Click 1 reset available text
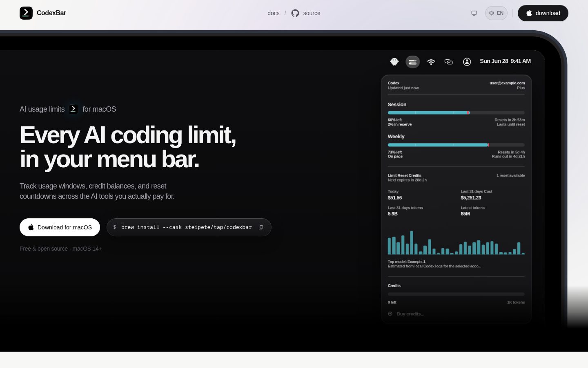 tap(510, 176)
